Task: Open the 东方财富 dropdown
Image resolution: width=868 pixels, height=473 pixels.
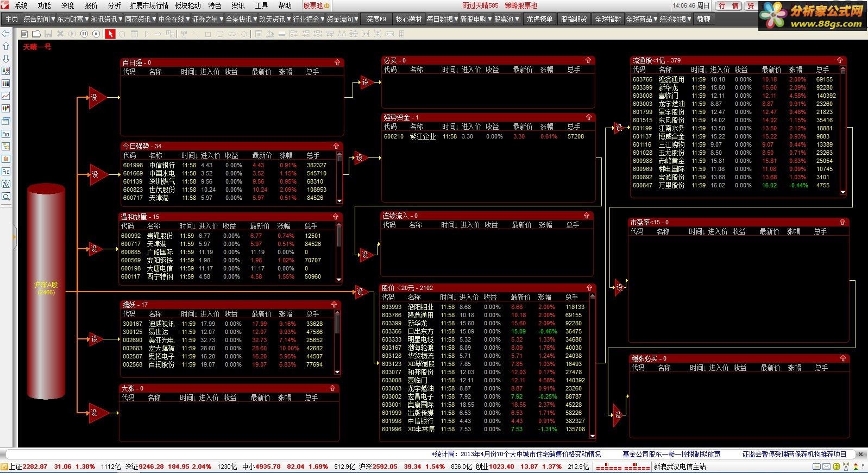Action: pos(73,19)
